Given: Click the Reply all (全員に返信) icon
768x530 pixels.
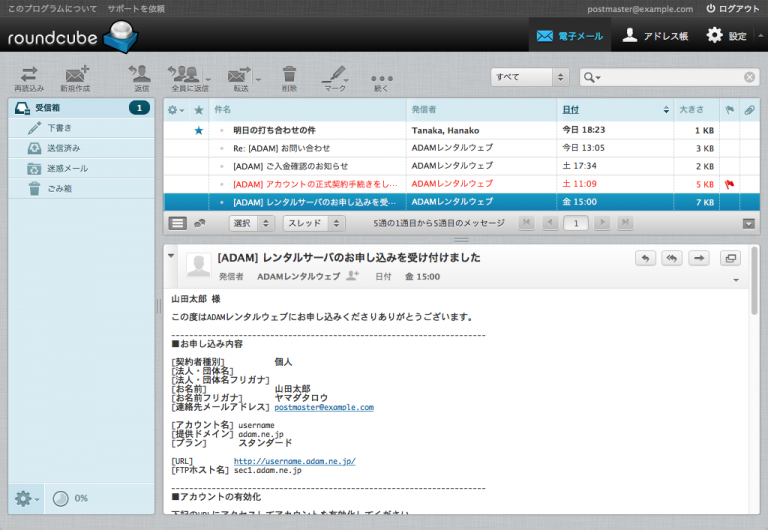Looking at the screenshot, I should pos(184,75).
